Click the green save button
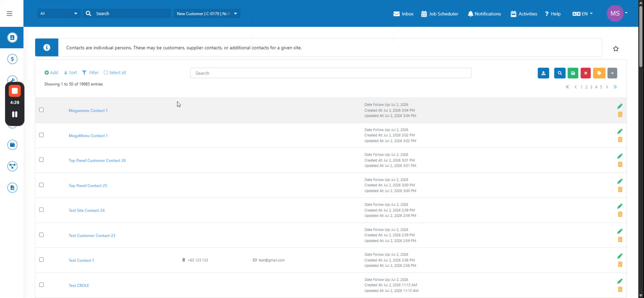The width and height of the screenshot is (644, 298). [573, 73]
